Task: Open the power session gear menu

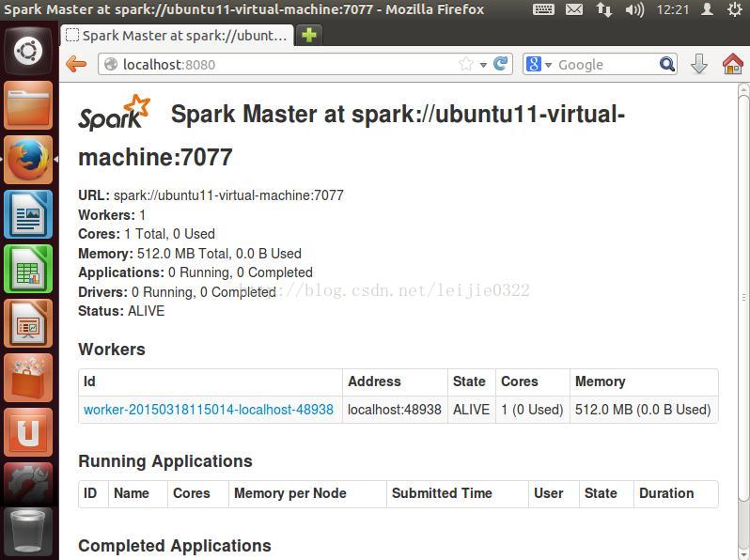Action: coord(735,9)
